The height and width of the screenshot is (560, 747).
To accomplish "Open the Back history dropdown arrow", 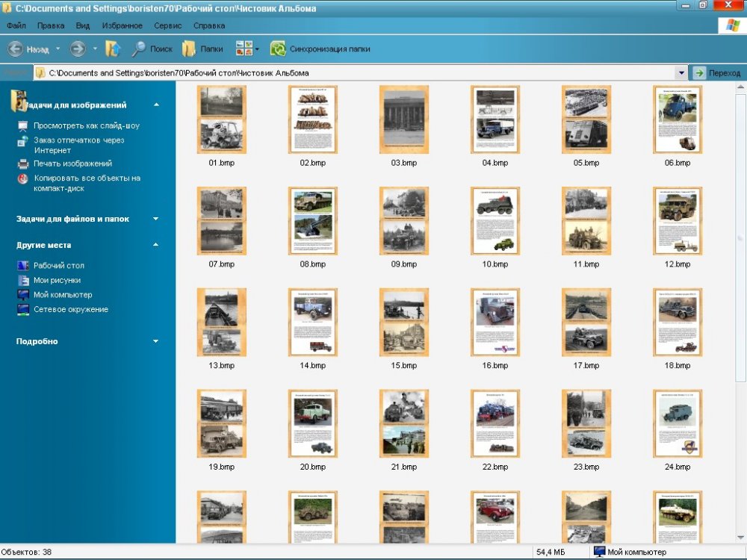I will (x=58, y=49).
